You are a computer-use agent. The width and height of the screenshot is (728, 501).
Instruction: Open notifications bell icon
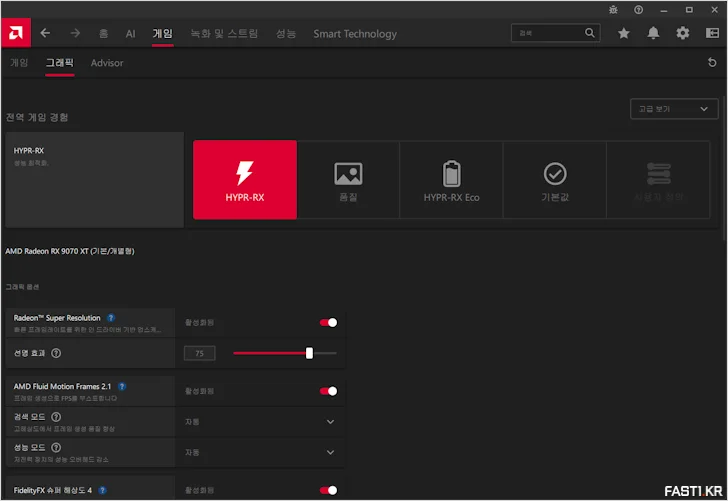click(x=653, y=33)
